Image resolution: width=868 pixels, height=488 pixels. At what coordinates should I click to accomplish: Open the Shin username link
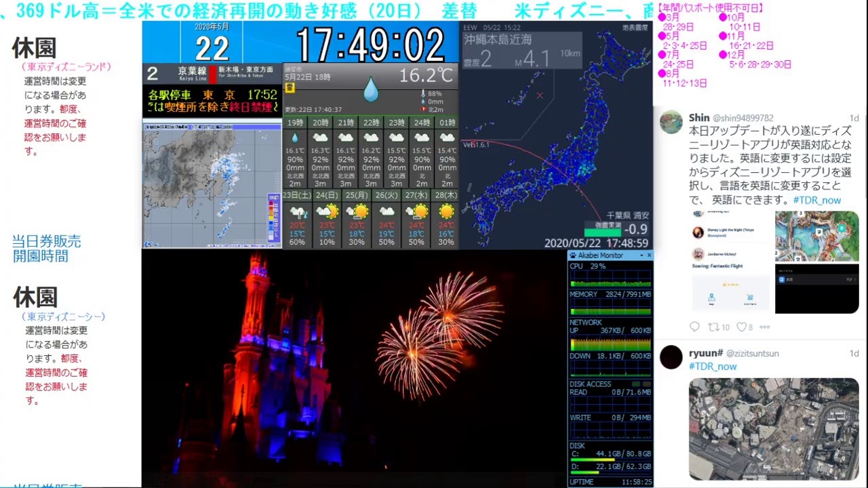click(x=699, y=118)
